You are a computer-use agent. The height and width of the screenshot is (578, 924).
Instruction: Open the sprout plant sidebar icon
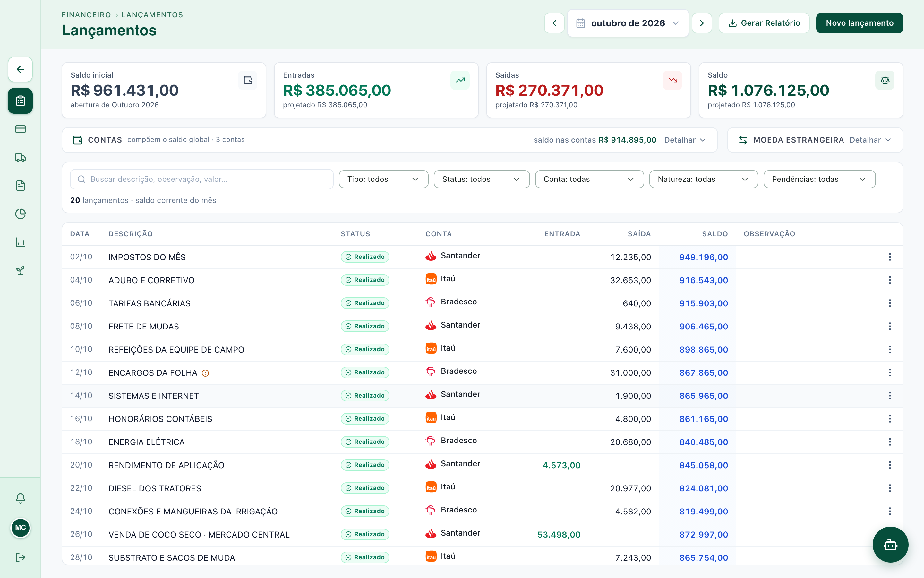(20, 271)
